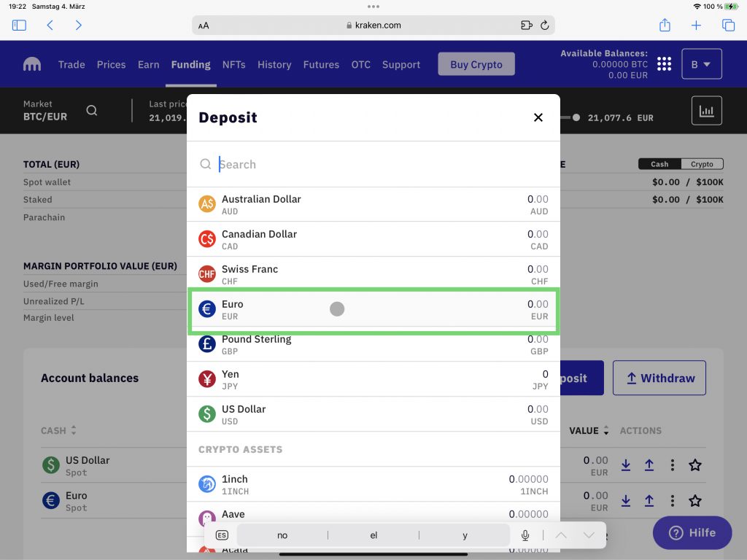Select the Funding tab

tap(190, 64)
